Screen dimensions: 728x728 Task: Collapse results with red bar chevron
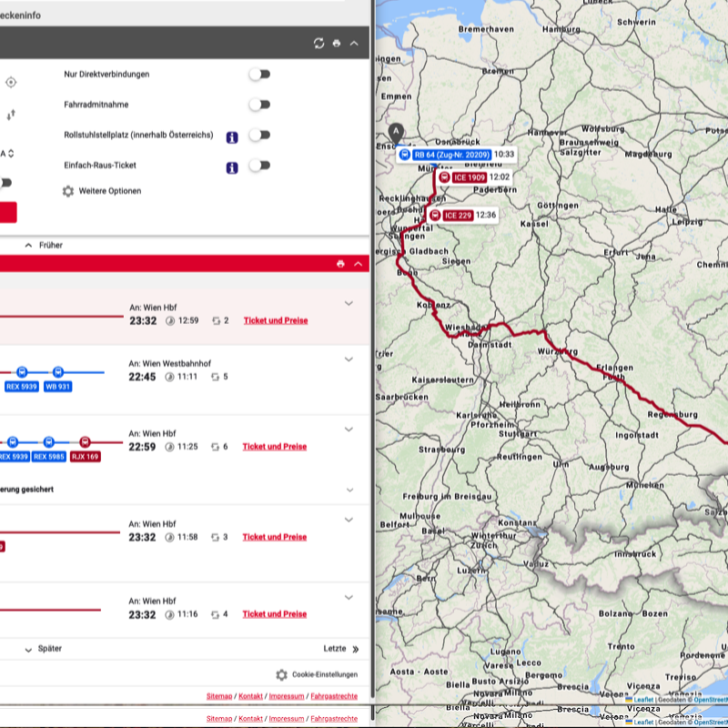(358, 264)
